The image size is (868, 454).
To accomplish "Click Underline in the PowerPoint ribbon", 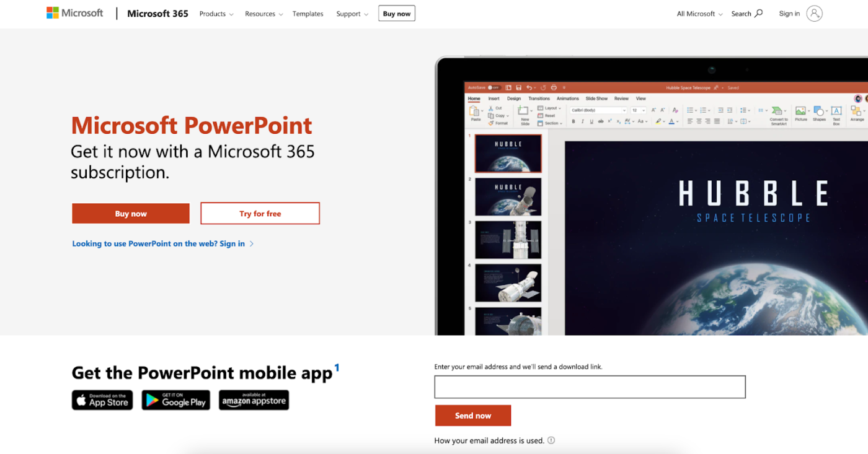I will click(x=591, y=121).
